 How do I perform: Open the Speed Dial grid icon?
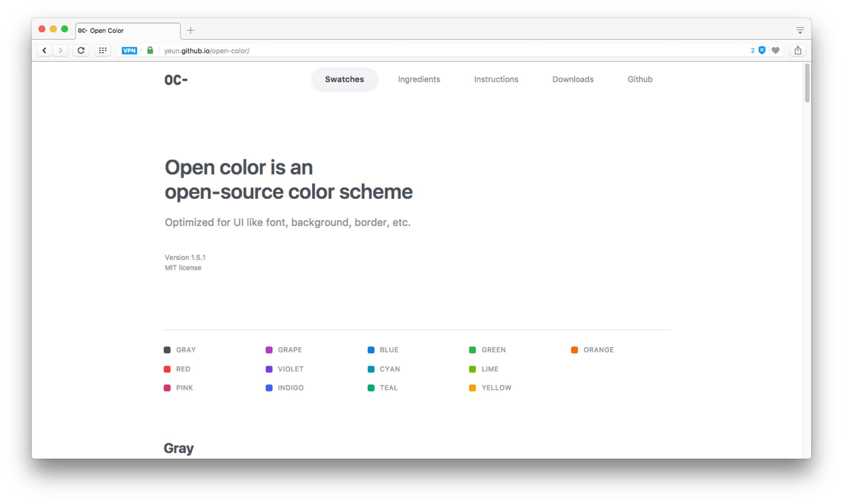(103, 51)
